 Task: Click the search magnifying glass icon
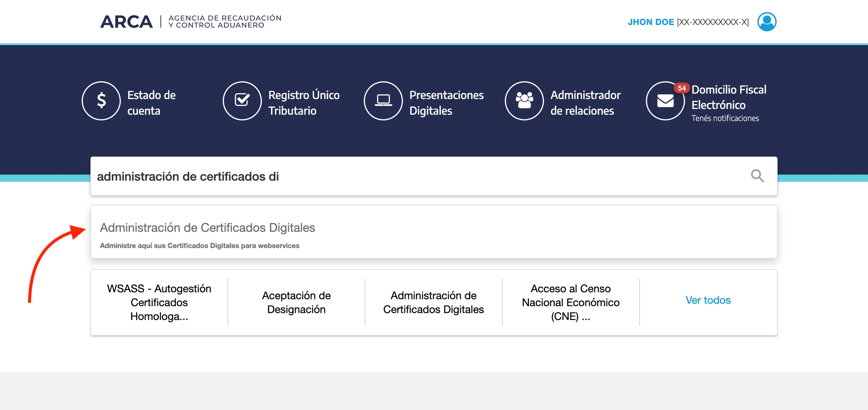click(757, 175)
